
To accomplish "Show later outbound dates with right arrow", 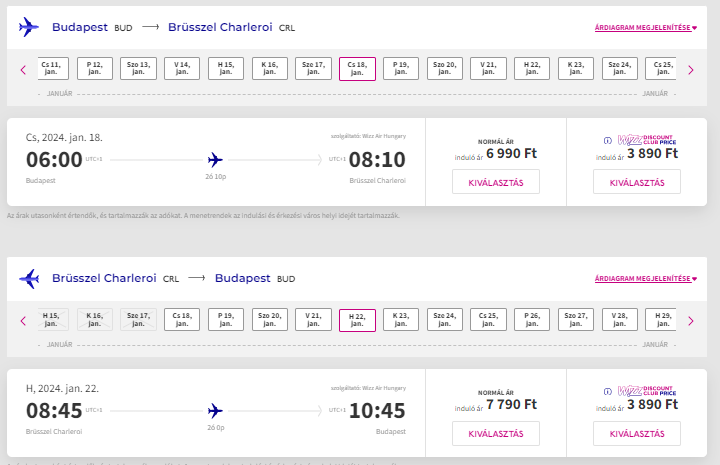I will pos(691,70).
